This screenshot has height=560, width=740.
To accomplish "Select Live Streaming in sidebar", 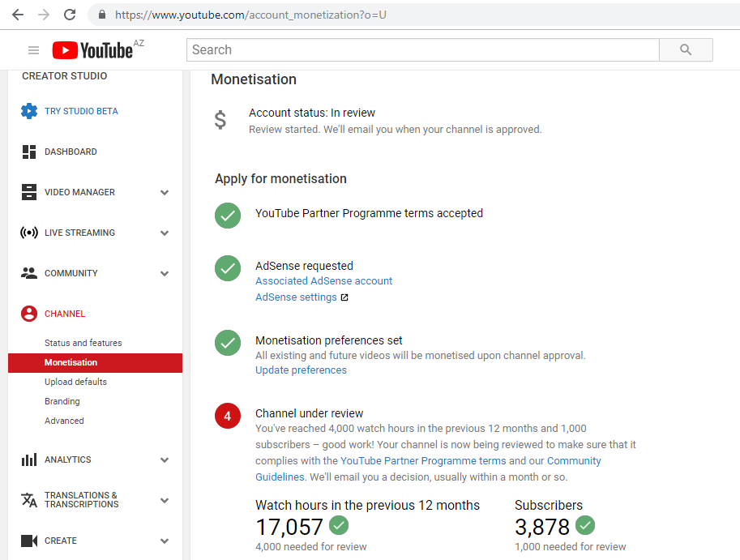I will click(79, 233).
